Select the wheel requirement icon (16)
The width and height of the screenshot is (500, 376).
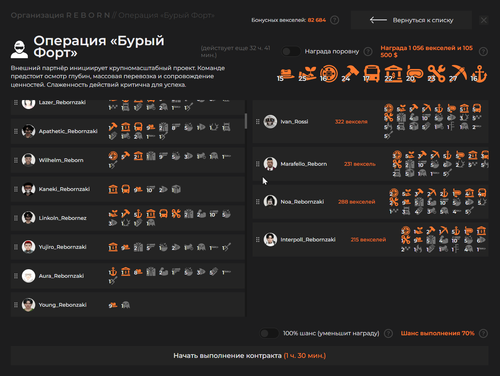[329, 74]
